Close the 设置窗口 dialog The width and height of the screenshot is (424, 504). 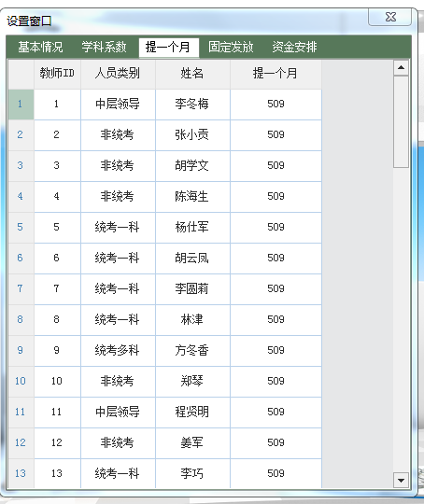[x=389, y=17]
